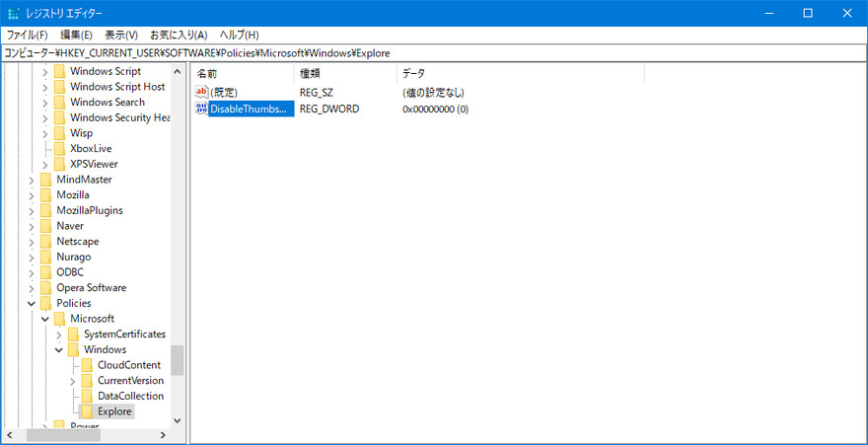This screenshot has width=868, height=445.
Task: Click the REG_DWORD type cell
Action: click(x=329, y=110)
